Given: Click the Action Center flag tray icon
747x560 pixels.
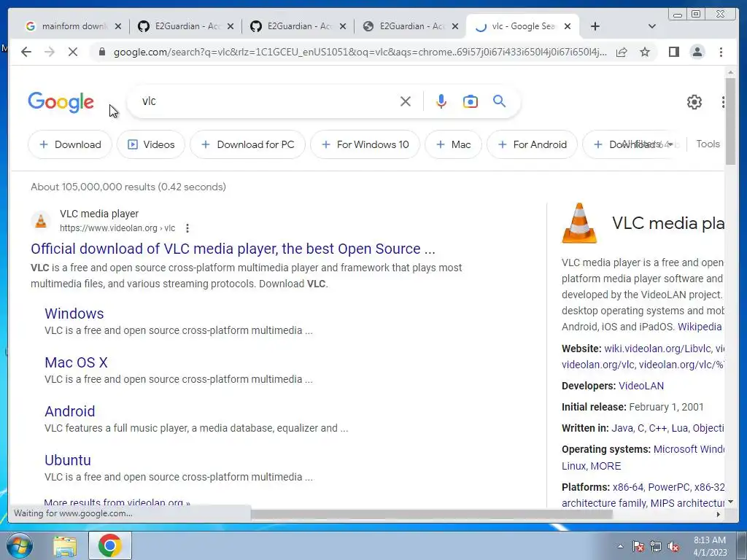Looking at the screenshot, I should click(x=638, y=546).
